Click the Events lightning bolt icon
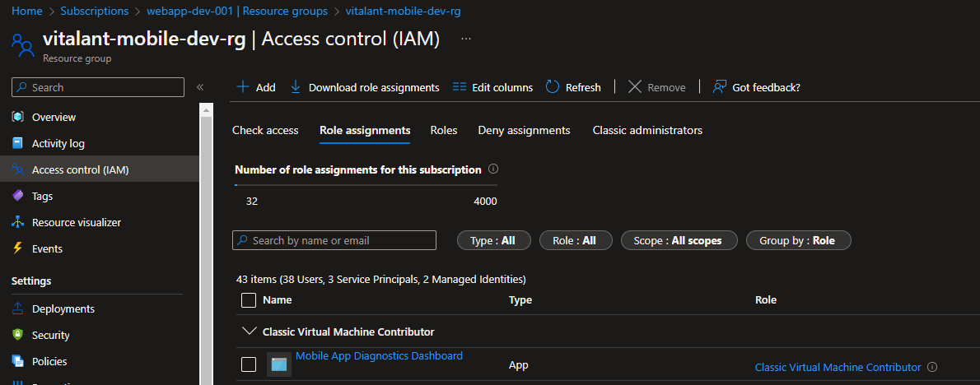Viewport: 980px width, 385px height. point(17,248)
